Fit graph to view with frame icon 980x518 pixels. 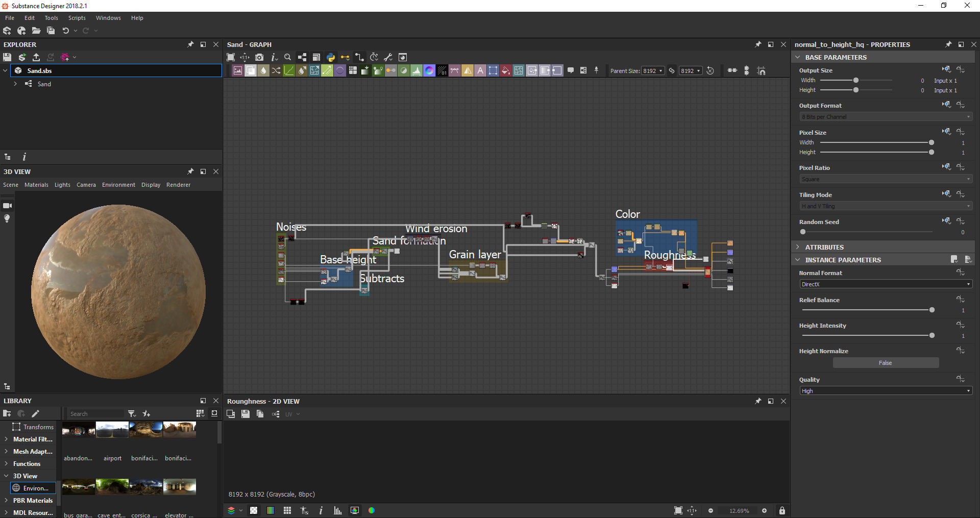[x=231, y=57]
